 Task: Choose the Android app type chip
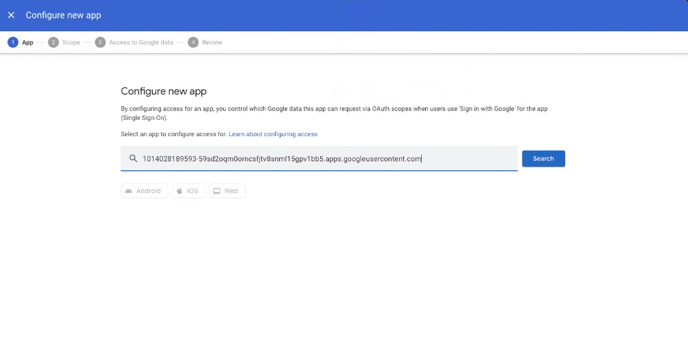click(144, 191)
